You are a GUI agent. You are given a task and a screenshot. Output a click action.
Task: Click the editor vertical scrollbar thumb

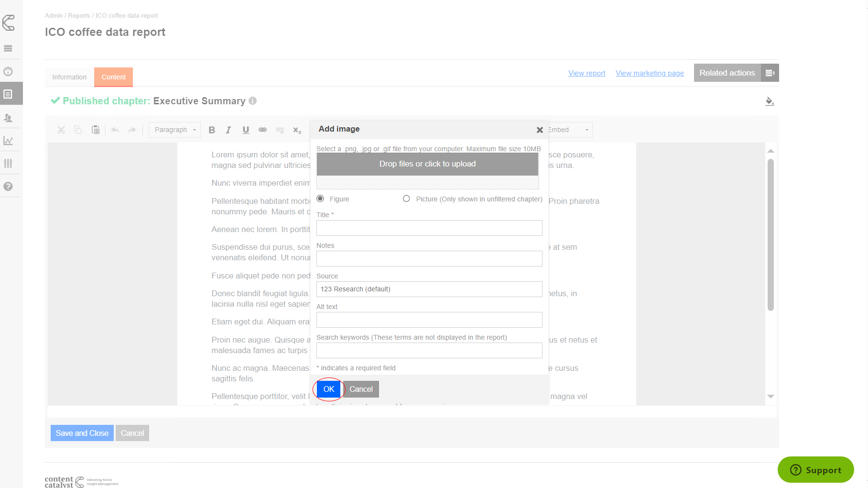[x=770, y=234]
